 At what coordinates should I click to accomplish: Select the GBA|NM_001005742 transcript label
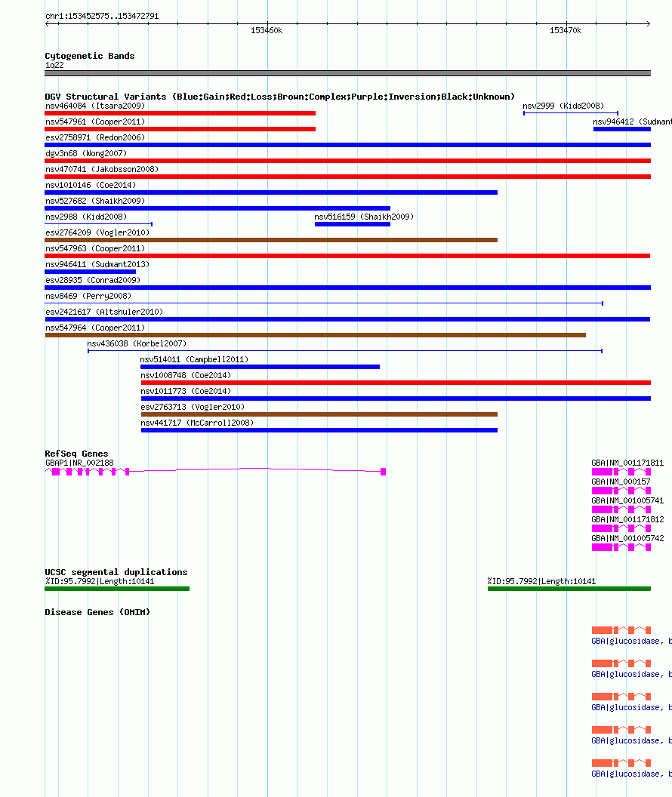[x=627, y=538]
